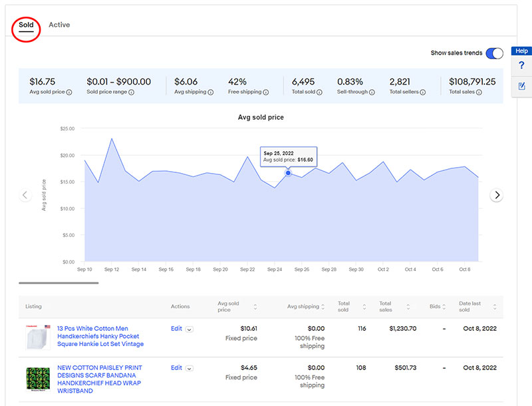
Task: Open the 13 Pcs White Cotton Handkerchiefs listing
Action: tap(100, 336)
